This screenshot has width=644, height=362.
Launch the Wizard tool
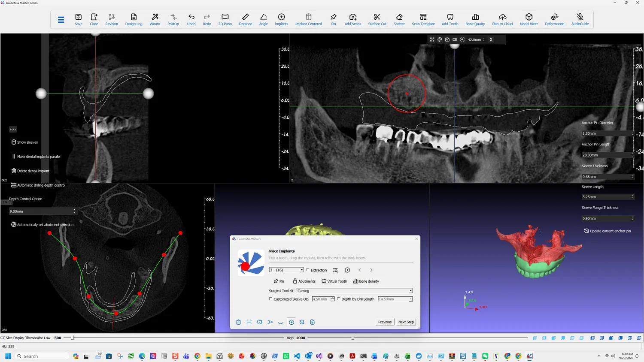pos(155,19)
